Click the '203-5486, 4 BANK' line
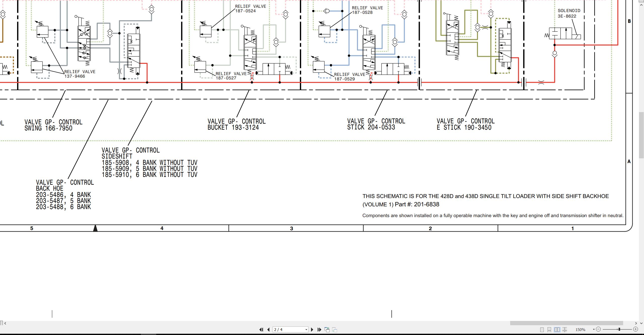 coord(63,195)
